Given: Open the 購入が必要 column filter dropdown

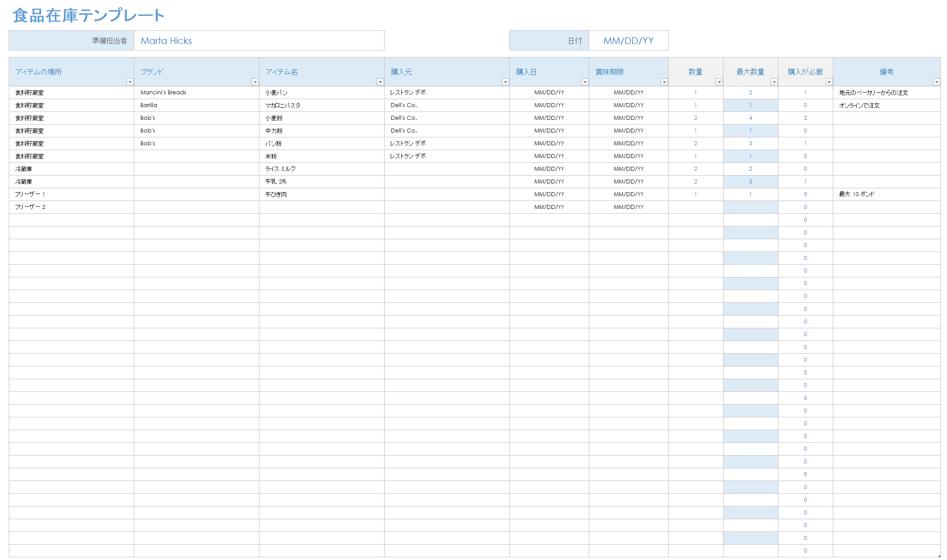Looking at the screenshot, I should [x=829, y=82].
